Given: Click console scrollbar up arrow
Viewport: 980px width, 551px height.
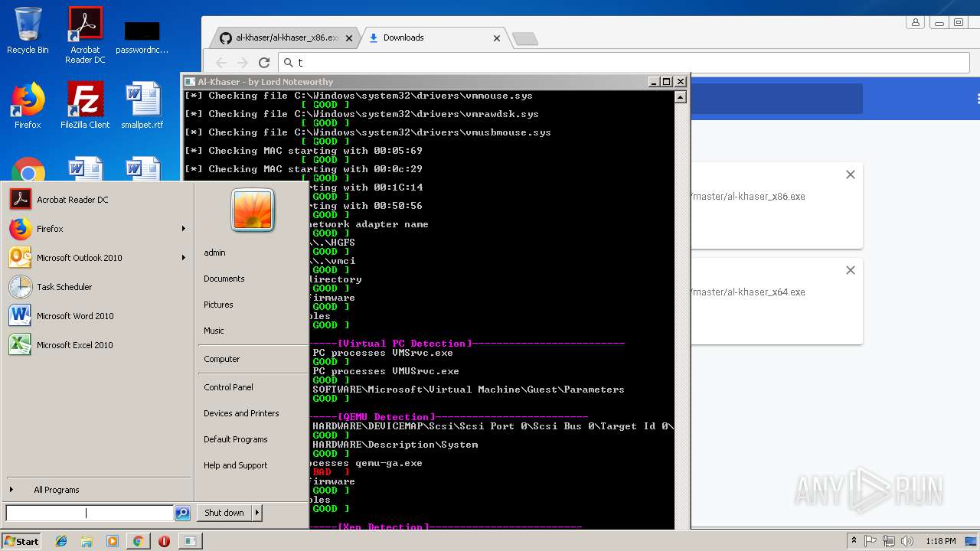Looking at the screenshot, I should coord(681,97).
